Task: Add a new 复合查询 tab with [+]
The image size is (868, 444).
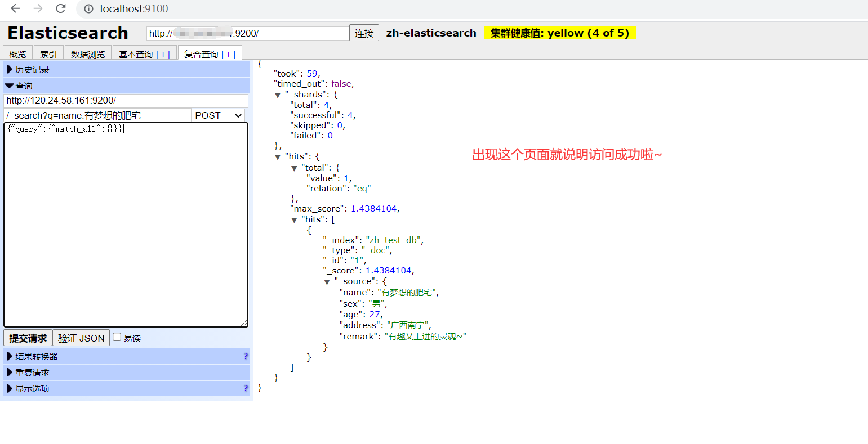Action: (x=229, y=54)
